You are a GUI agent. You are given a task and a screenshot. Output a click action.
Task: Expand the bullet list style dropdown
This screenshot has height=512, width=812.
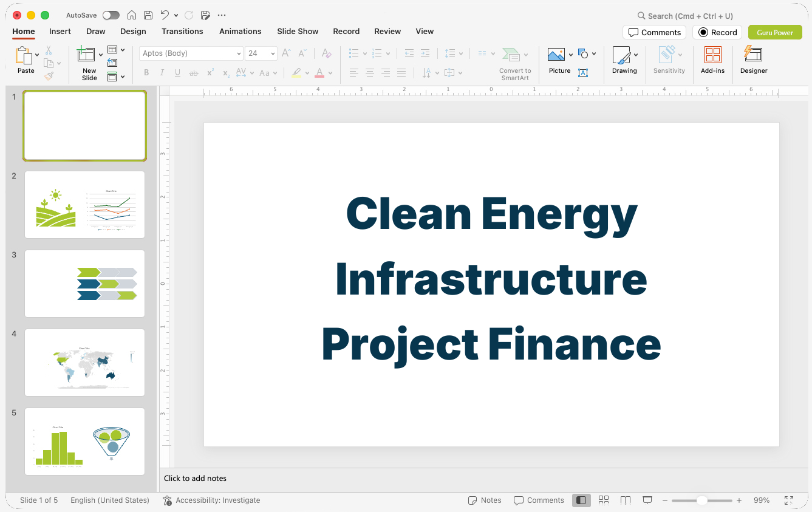(x=364, y=53)
